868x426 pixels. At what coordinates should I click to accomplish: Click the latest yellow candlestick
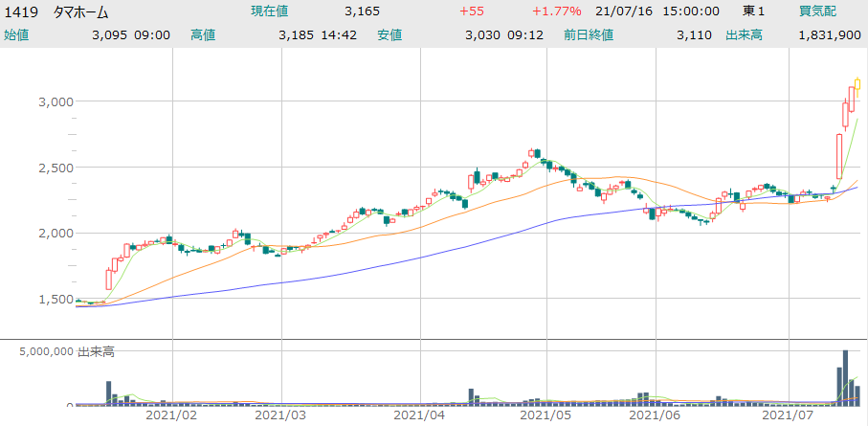point(858,84)
